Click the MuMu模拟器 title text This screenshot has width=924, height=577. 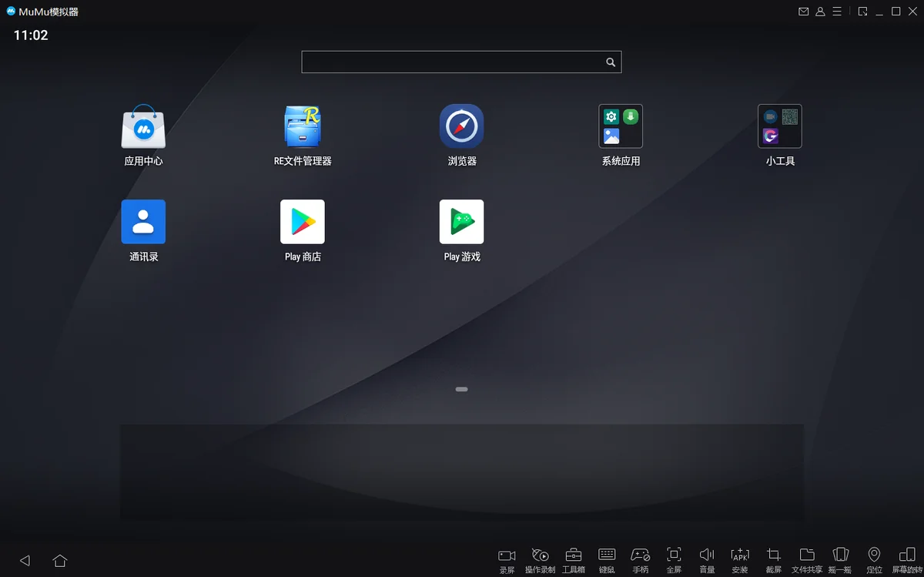(49, 12)
